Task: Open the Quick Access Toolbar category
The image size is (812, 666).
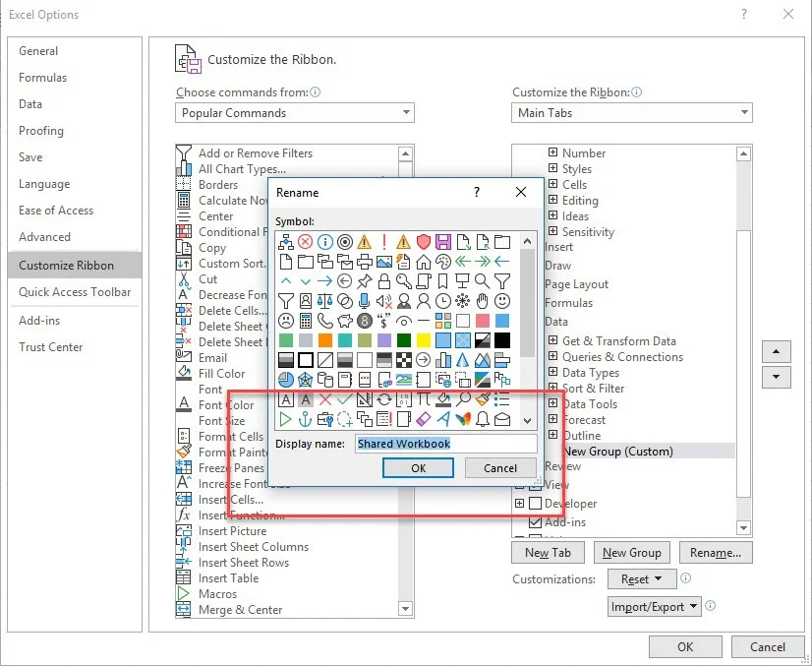Action: click(x=75, y=292)
